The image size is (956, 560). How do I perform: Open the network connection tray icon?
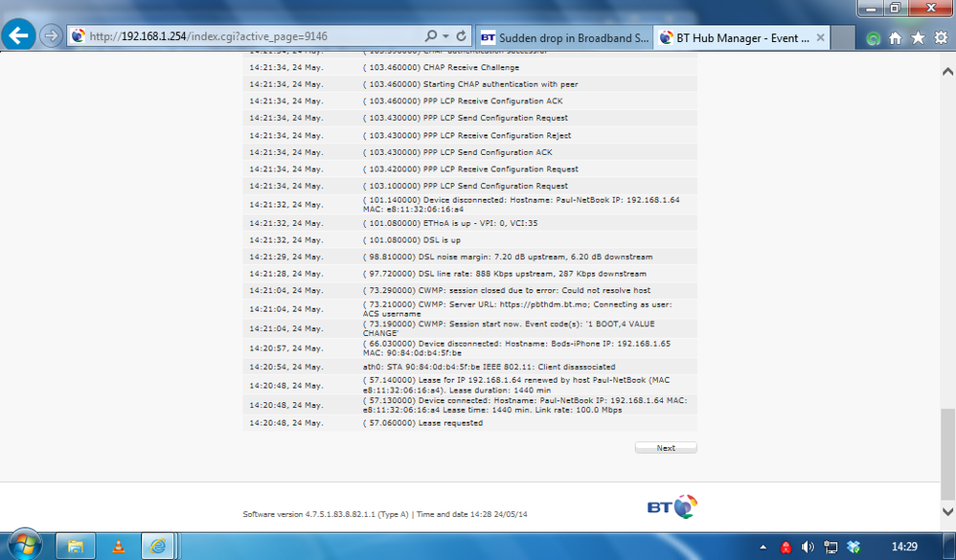[x=831, y=548]
